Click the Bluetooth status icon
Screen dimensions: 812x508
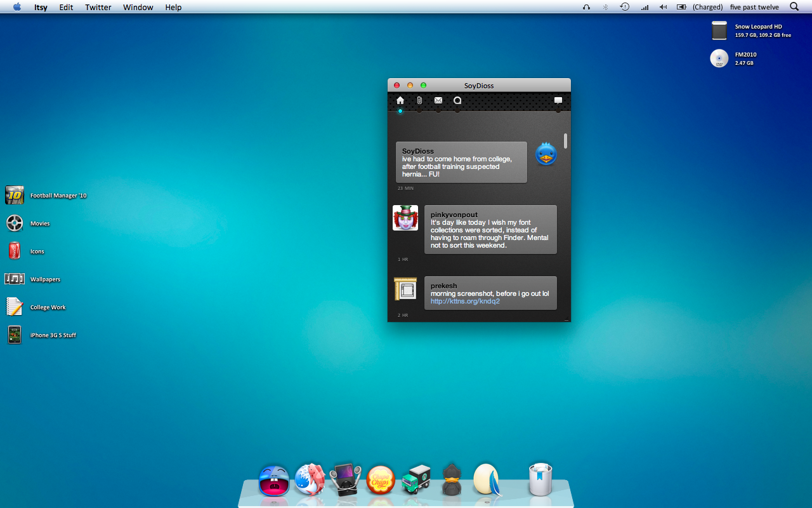pyautogui.click(x=605, y=7)
